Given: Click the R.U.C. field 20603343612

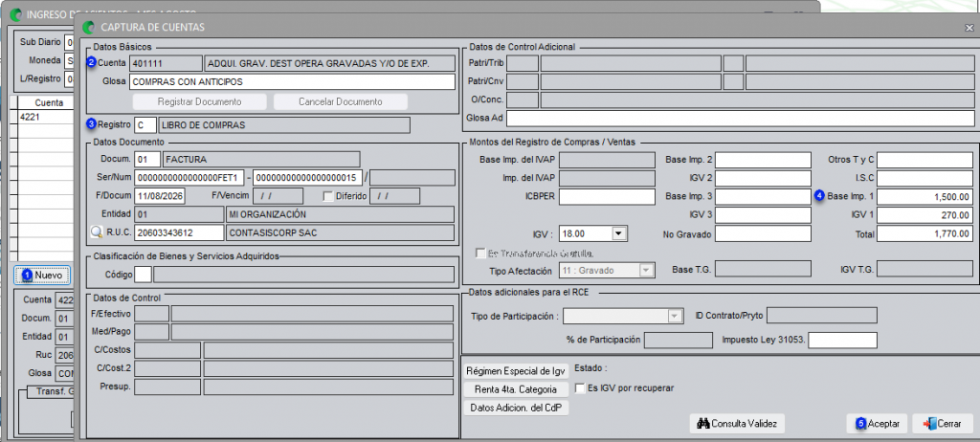Looking at the screenshot, I should pyautogui.click(x=179, y=232).
